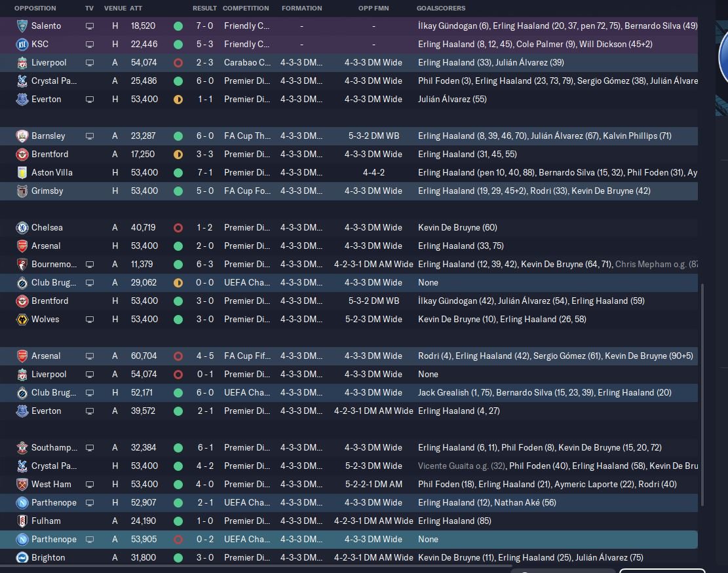This screenshot has height=573, width=728.
Task: Click the 5-2-2-1 DM AM opposition formation
Action: point(374,485)
